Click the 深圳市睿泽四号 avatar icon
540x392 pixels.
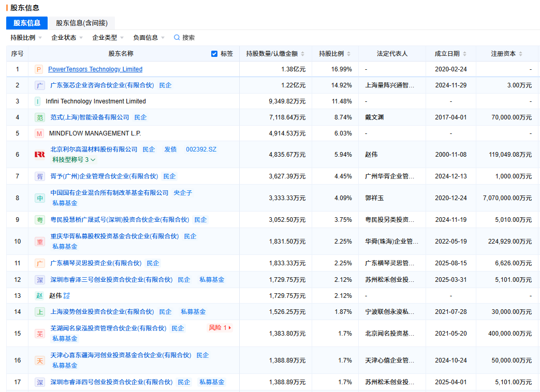40,382
